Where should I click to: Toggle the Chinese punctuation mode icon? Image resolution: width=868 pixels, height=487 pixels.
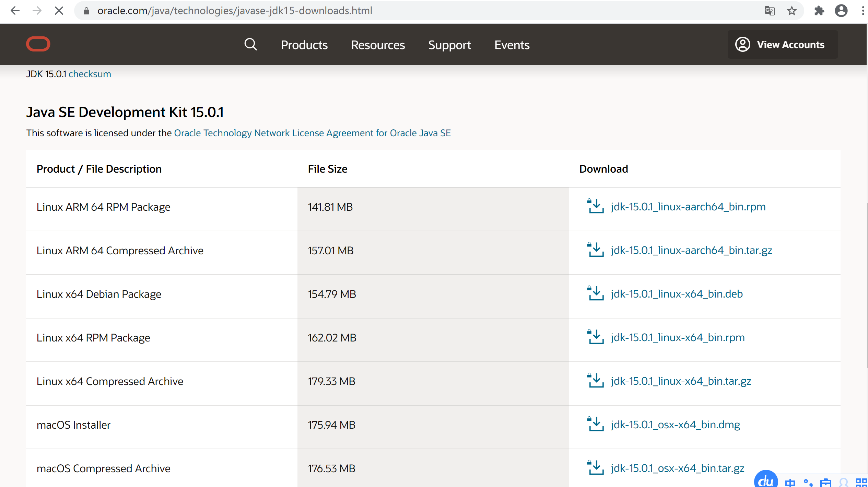pos(808,483)
